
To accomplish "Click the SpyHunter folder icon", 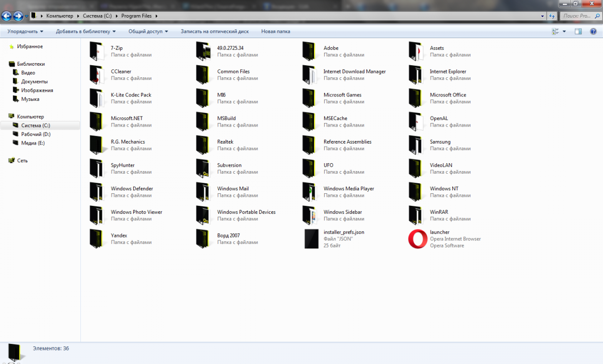I will (96, 168).
